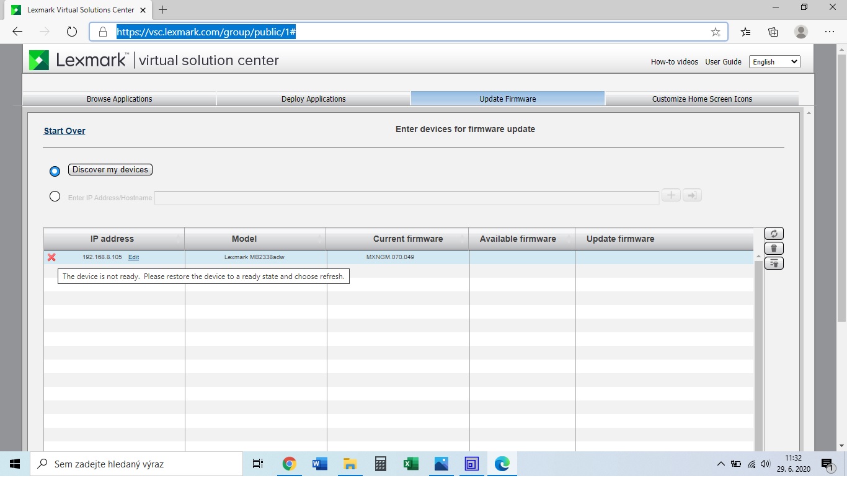Open the browser Collections icon
This screenshot has height=504, width=847.
click(x=773, y=32)
